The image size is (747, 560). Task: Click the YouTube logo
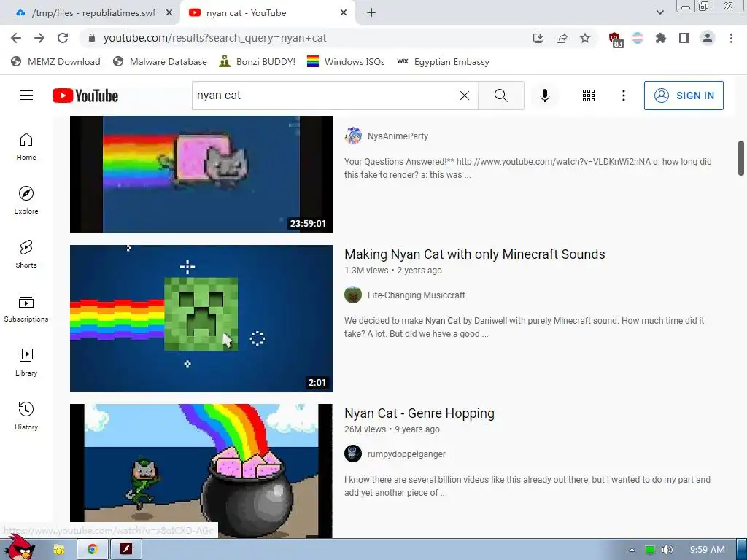[x=85, y=96]
